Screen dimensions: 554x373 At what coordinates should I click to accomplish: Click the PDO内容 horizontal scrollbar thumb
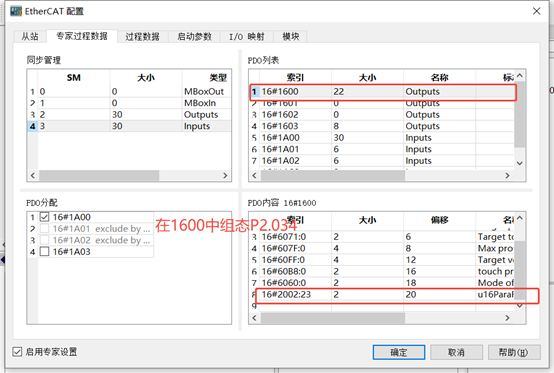coord(333,318)
